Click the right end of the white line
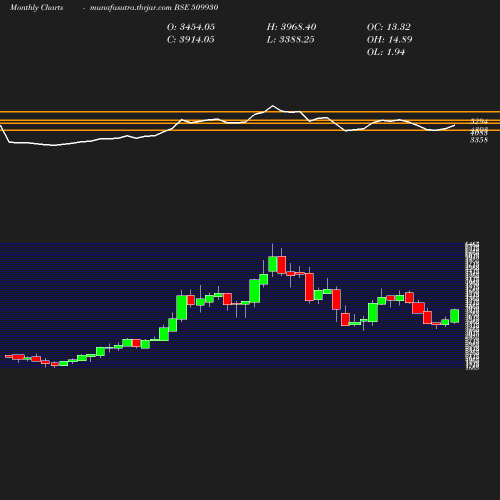 pyautogui.click(x=455, y=125)
